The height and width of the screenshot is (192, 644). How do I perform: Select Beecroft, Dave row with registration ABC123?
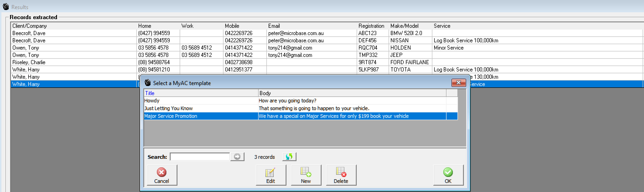(x=327, y=33)
